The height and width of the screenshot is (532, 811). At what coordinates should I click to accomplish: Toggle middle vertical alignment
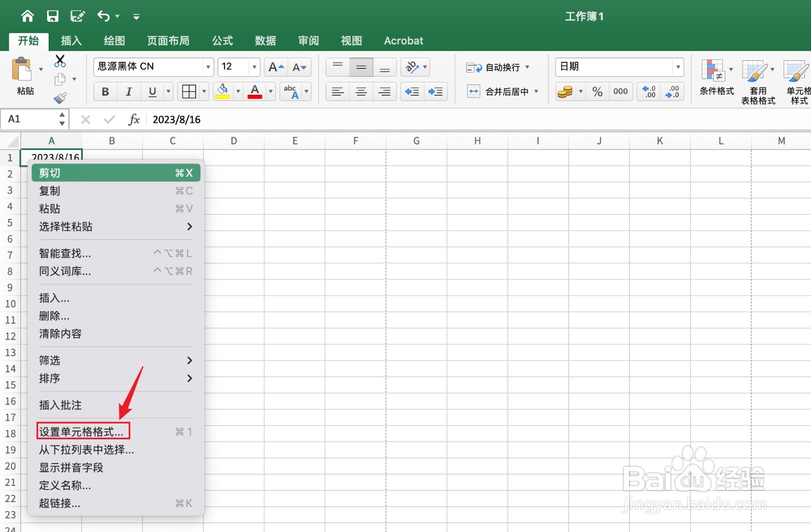click(x=361, y=67)
